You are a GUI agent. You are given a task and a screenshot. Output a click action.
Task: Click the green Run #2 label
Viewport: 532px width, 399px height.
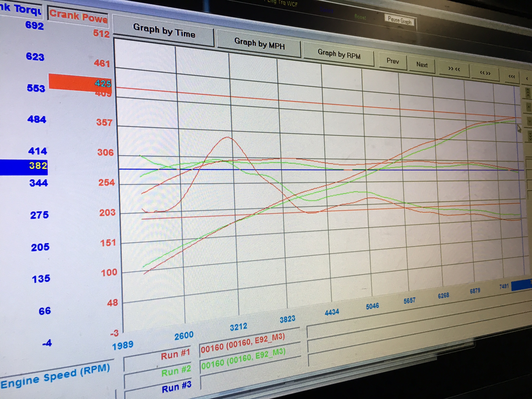click(176, 371)
